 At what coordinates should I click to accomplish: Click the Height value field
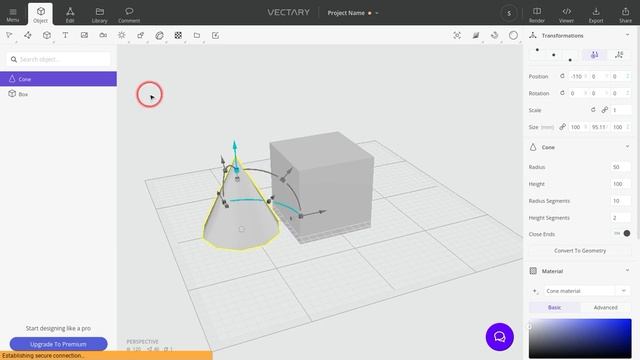pyautogui.click(x=621, y=184)
